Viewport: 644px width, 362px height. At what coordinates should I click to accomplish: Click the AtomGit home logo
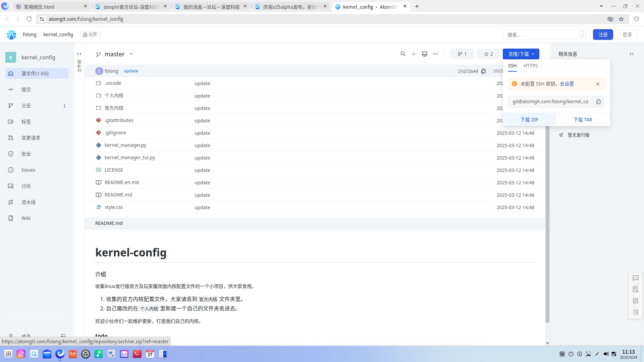pyautogui.click(x=11, y=35)
